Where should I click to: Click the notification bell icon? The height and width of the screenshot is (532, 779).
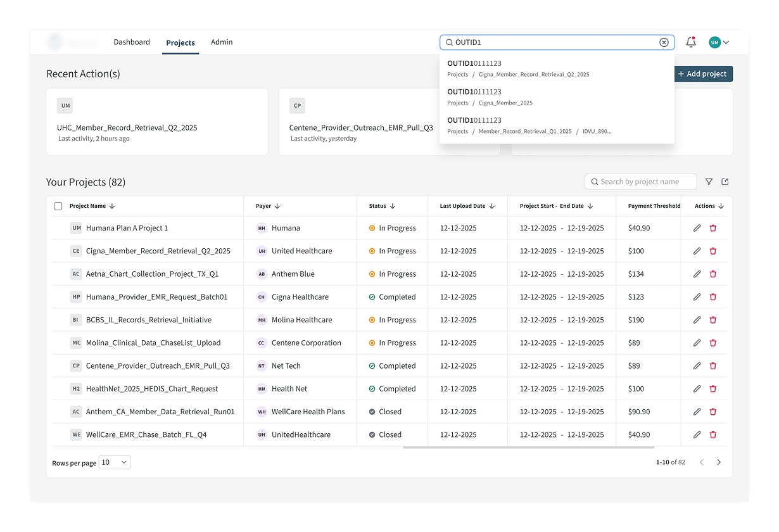click(691, 42)
